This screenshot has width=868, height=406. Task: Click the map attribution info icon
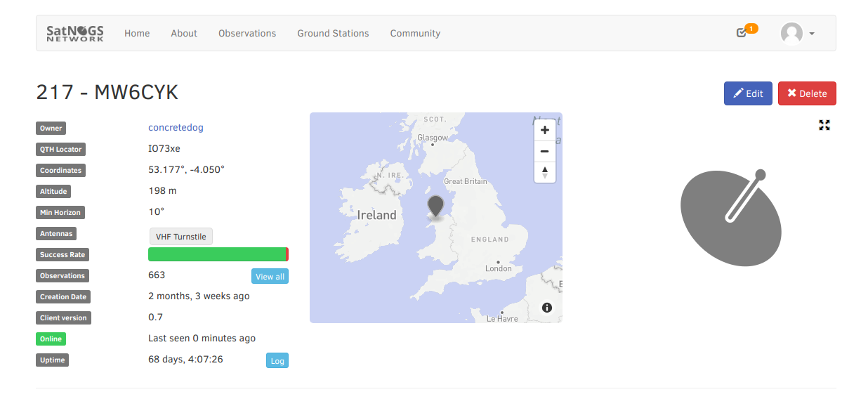click(x=547, y=308)
